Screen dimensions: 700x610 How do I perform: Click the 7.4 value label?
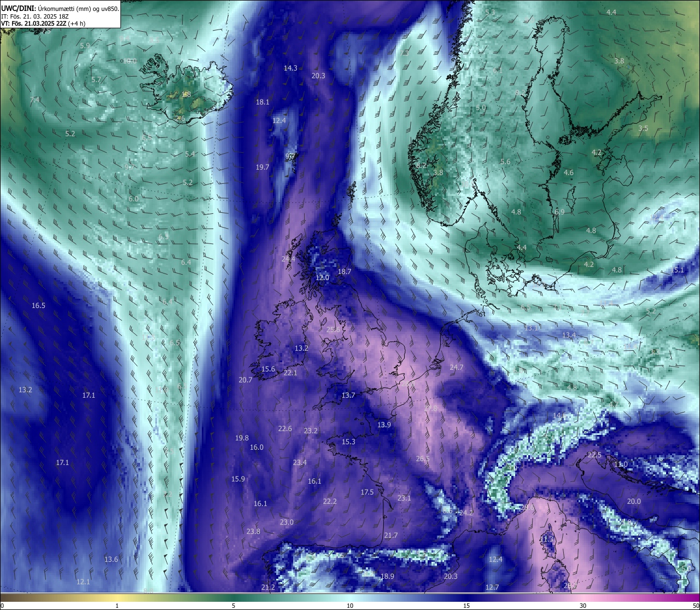34,100
